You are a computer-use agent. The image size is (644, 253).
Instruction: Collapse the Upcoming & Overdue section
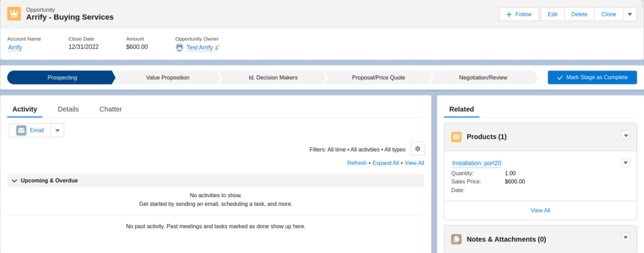click(14, 181)
